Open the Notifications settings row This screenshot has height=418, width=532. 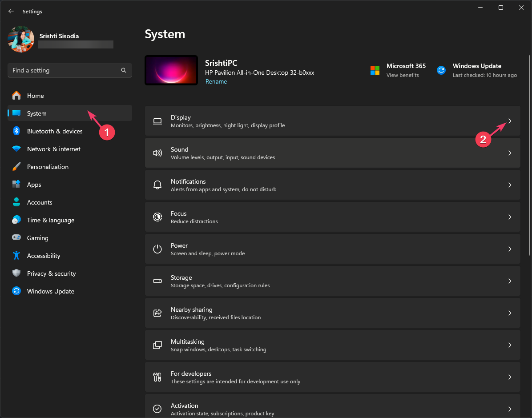pyautogui.click(x=332, y=185)
